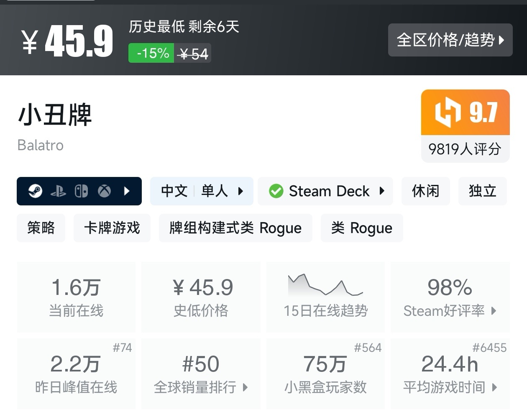This screenshot has width=527, height=420.
Task: Click the green Steam Deck verified checkmark
Action: click(x=276, y=191)
